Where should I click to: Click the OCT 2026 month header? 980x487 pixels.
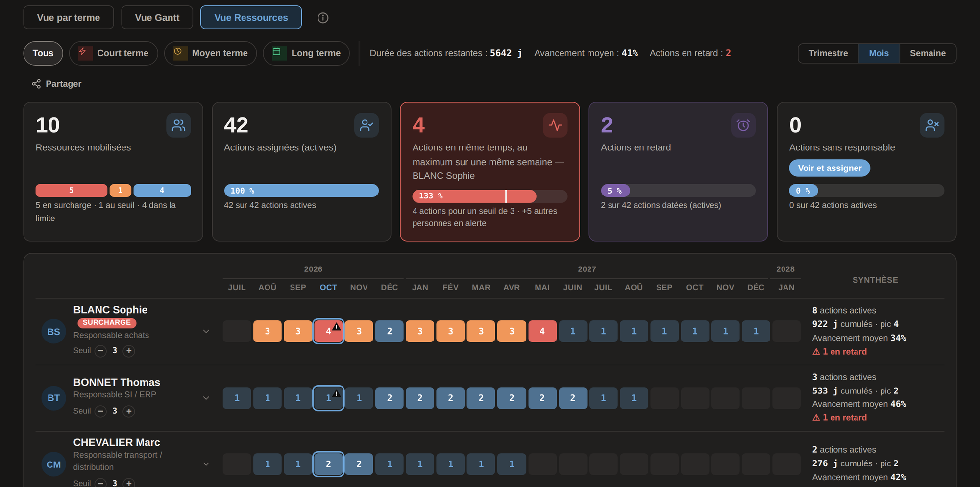(328, 288)
